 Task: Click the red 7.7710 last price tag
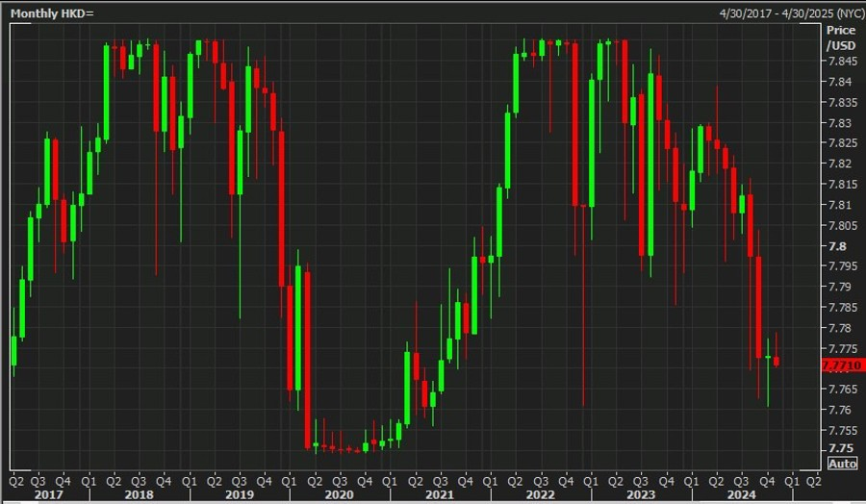point(843,365)
